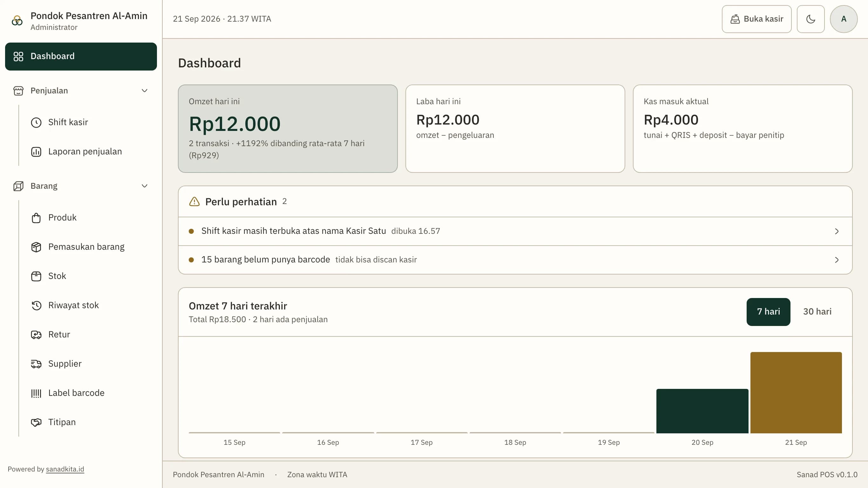
Task: Select the Omzet hari ini card
Action: tap(288, 129)
